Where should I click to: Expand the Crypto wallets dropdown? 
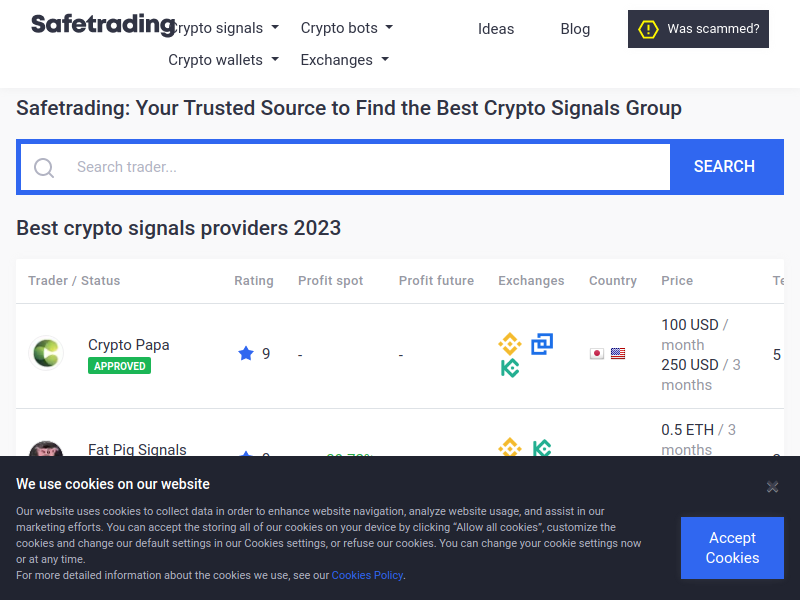click(x=222, y=60)
